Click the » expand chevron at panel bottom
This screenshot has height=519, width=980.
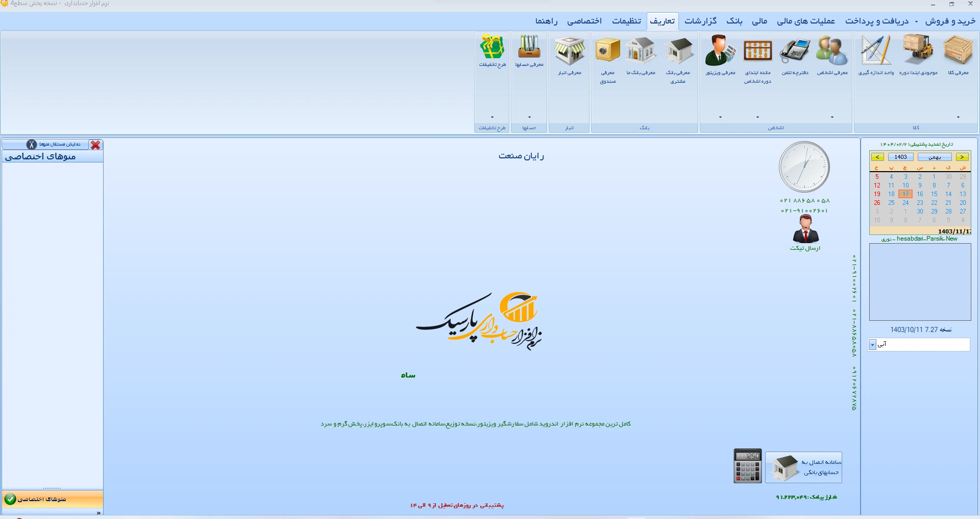(x=99, y=512)
